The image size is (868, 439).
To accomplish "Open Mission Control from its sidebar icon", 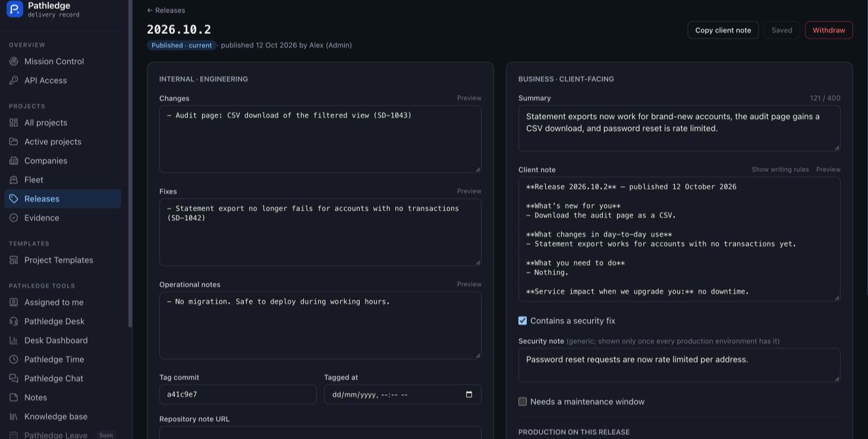I will click(14, 61).
